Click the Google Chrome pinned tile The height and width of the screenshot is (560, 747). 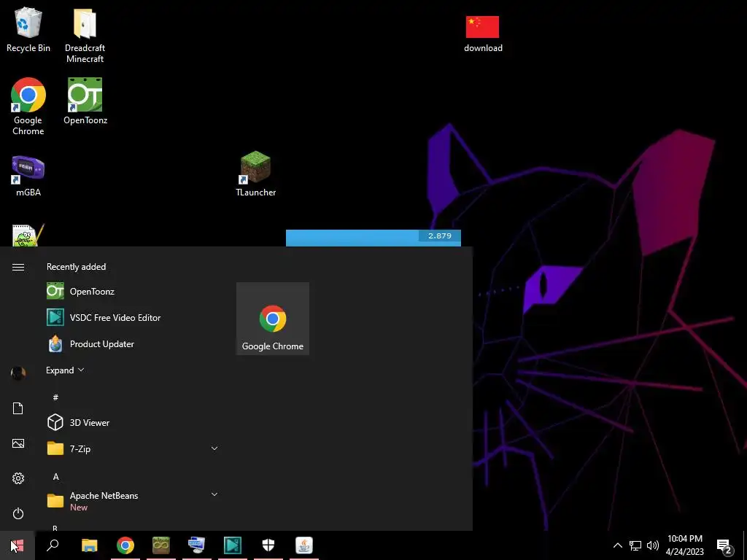pos(273,319)
